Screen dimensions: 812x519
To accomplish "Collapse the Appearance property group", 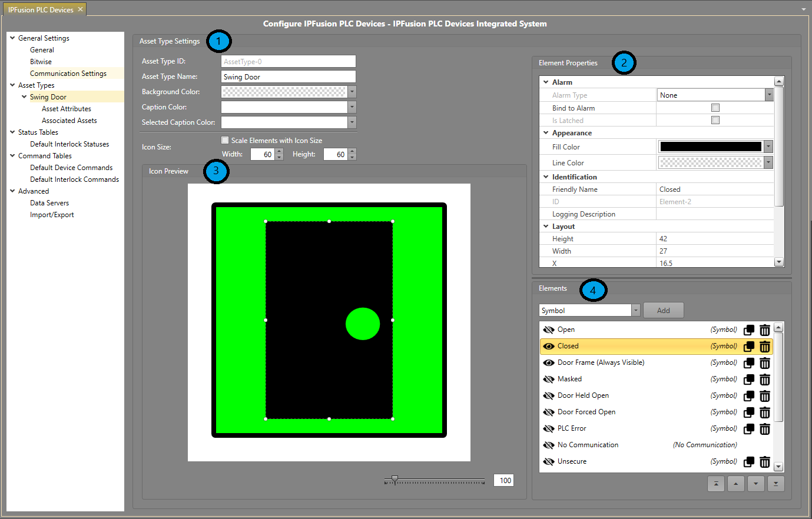I will pyautogui.click(x=546, y=133).
